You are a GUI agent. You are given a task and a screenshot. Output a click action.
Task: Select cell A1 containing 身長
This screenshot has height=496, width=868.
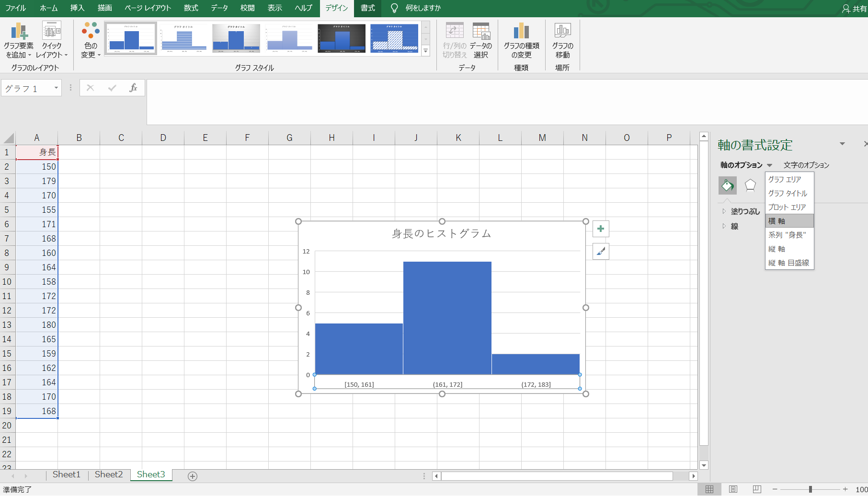[x=37, y=152]
